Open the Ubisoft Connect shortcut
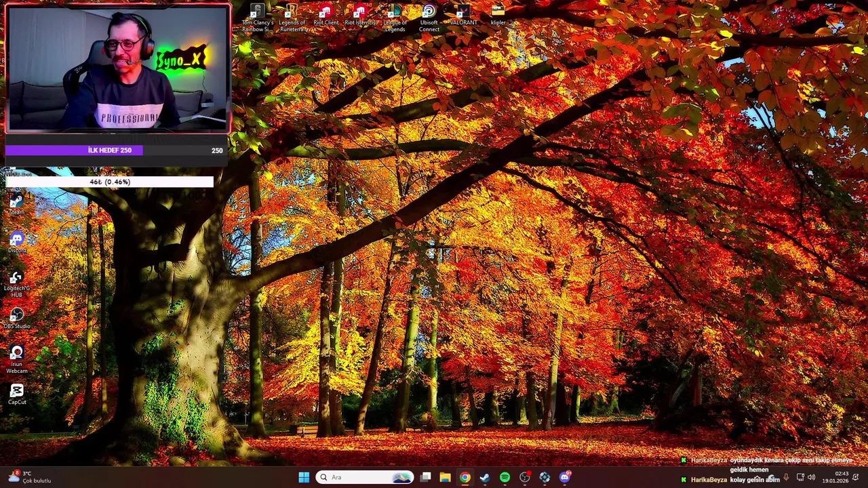This screenshot has width=868, height=488. click(x=429, y=18)
